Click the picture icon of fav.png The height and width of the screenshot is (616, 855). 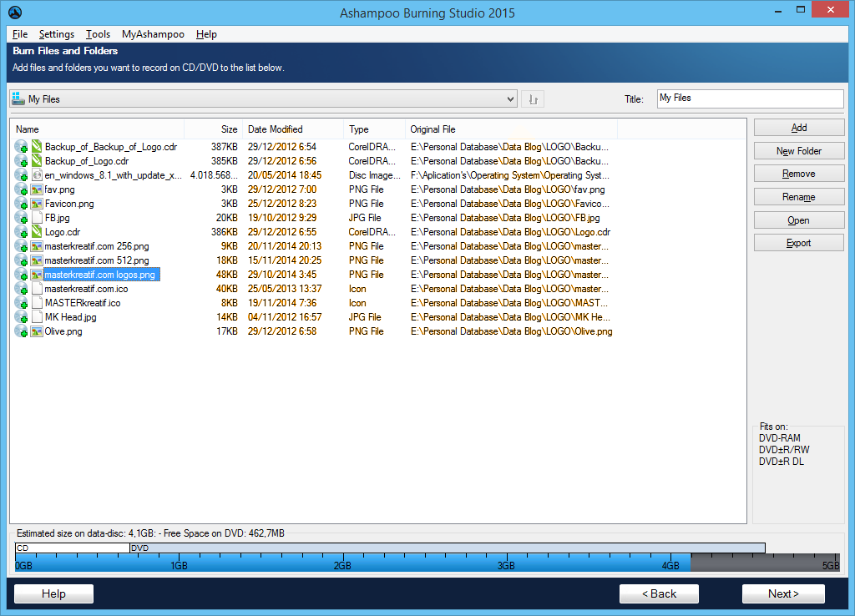(37, 189)
